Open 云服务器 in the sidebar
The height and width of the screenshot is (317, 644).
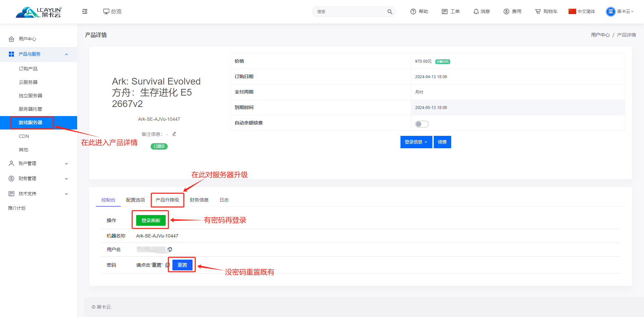[x=28, y=82]
